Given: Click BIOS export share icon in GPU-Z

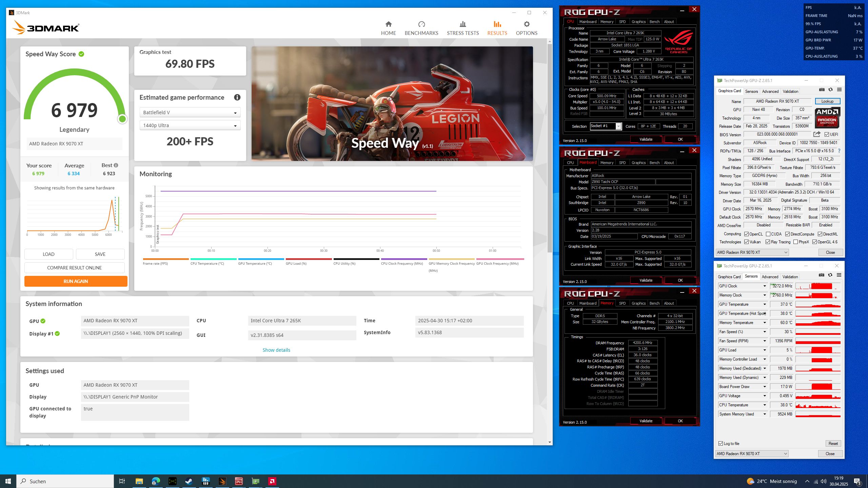Looking at the screenshot, I should click(x=817, y=134).
